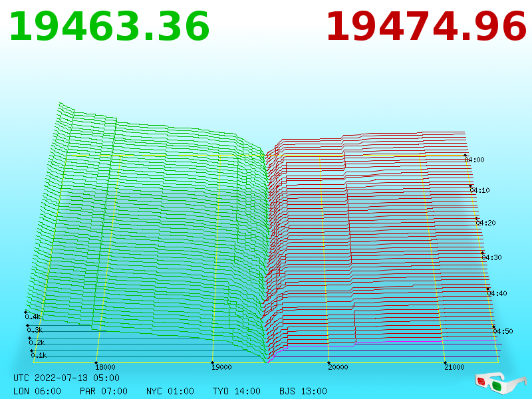Click the 0.1k volume axis label
Viewport: 532px width, 399px height.
point(39,356)
